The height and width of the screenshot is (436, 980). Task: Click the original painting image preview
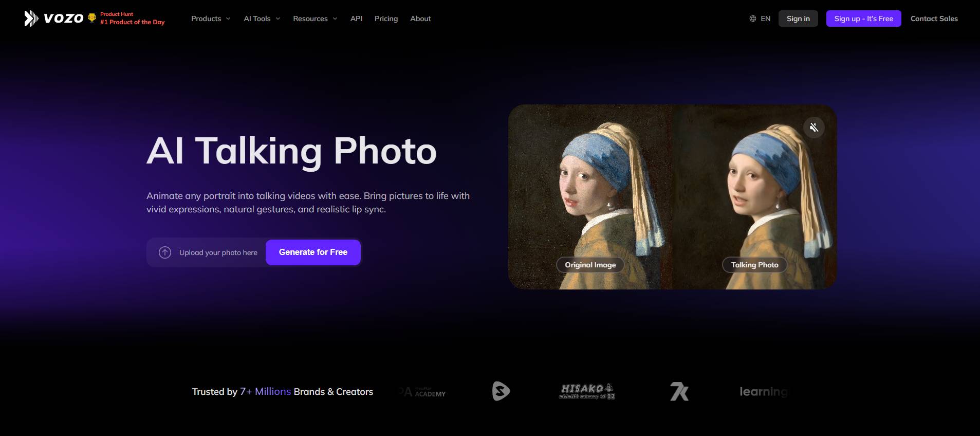coord(590,197)
